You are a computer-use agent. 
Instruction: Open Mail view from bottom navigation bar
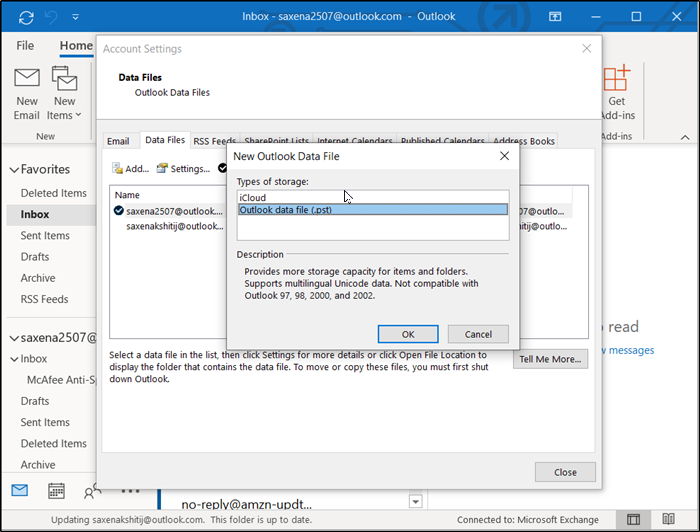pos(20,490)
